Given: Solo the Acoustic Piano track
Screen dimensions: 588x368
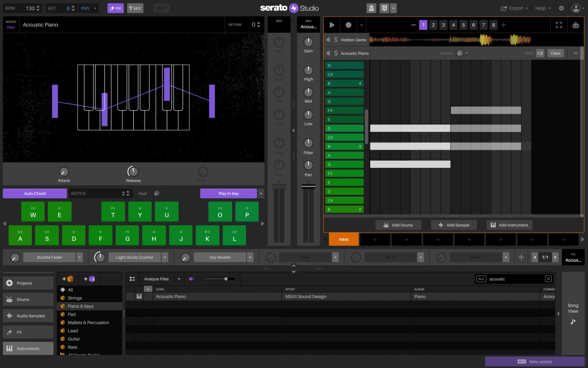Looking at the screenshot, I should (336, 53).
